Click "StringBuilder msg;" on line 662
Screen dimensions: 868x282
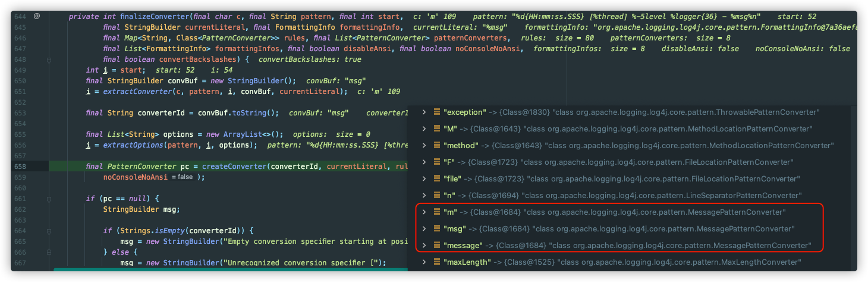click(141, 209)
